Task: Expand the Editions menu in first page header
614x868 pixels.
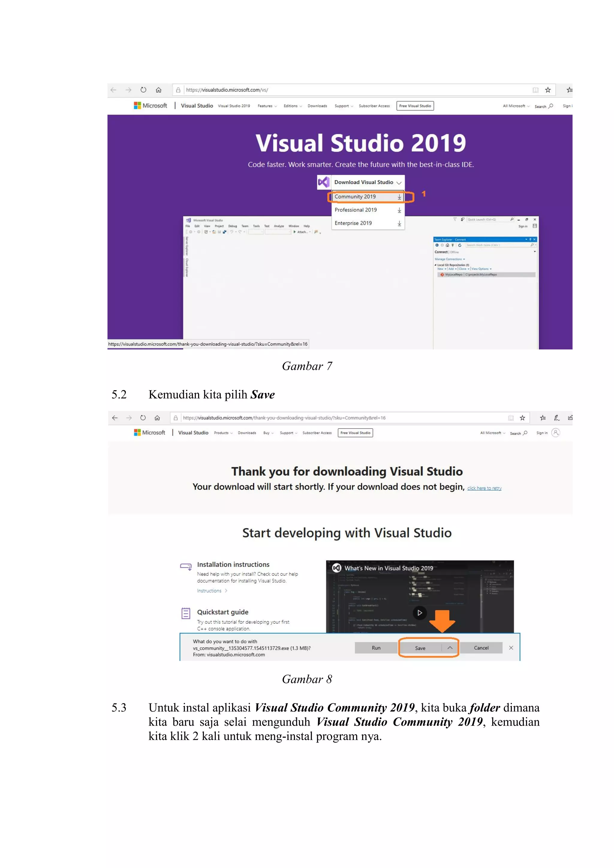Action: [293, 106]
